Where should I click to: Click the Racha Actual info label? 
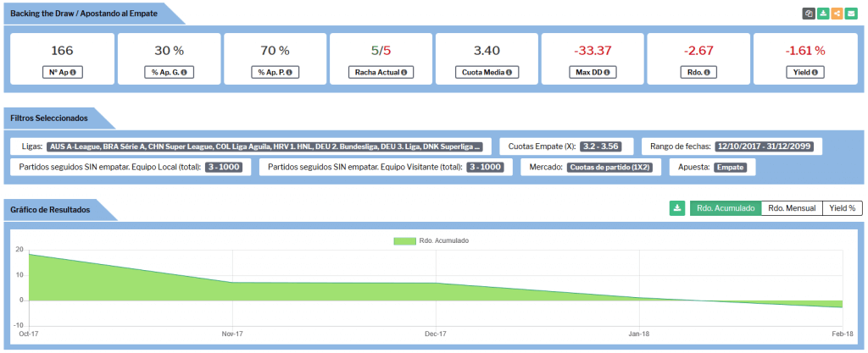tap(380, 73)
